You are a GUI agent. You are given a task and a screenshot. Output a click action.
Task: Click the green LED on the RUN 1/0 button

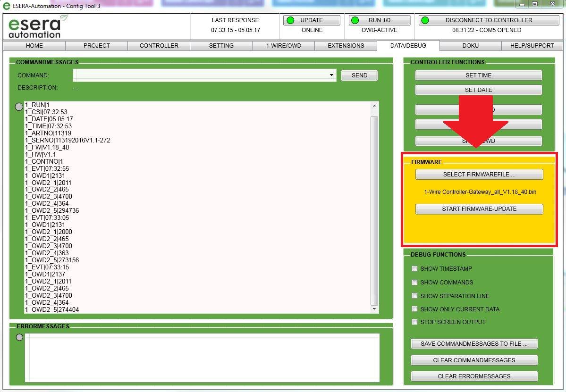pyautogui.click(x=355, y=20)
